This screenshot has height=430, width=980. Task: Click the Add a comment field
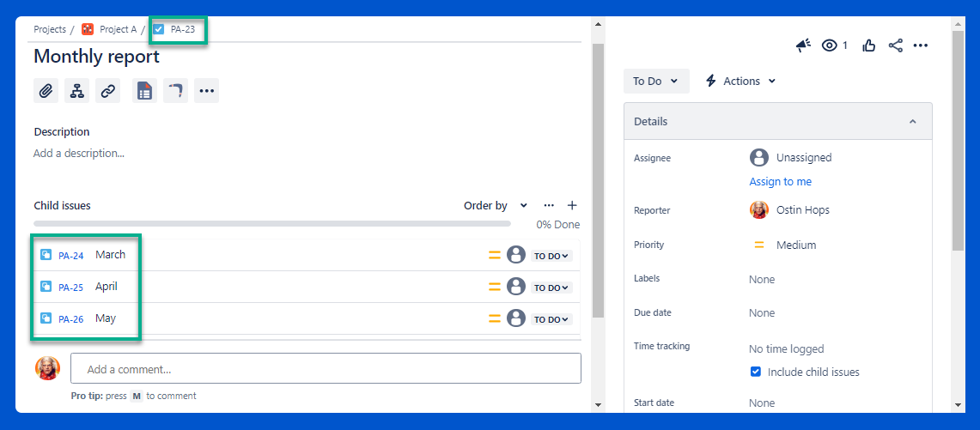pos(326,369)
